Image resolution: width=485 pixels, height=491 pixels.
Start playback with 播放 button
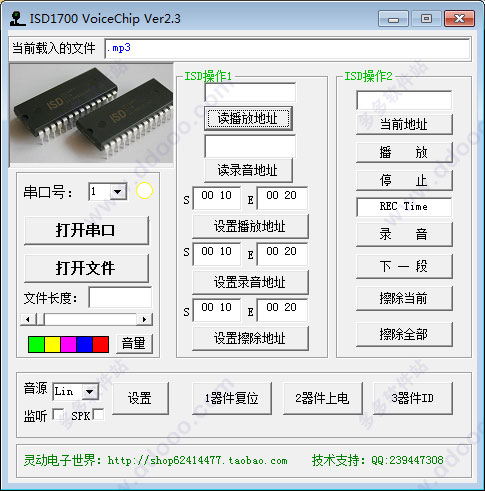[x=404, y=152]
